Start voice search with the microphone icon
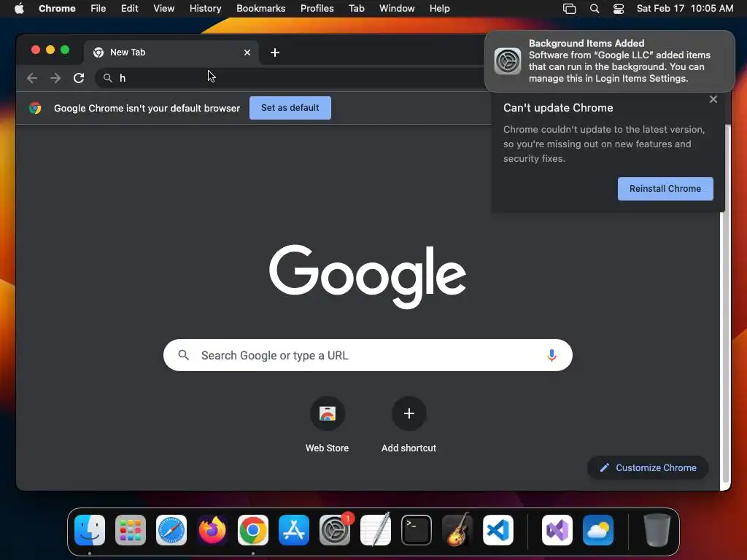The image size is (747, 560). pyautogui.click(x=551, y=355)
